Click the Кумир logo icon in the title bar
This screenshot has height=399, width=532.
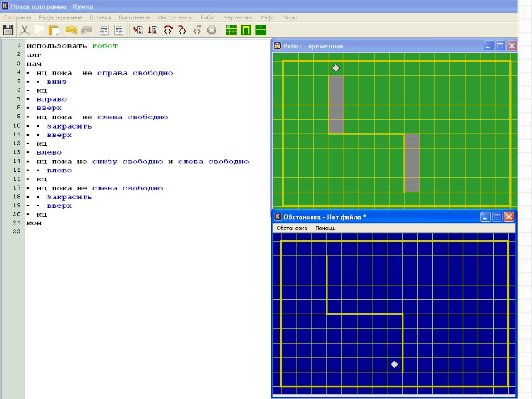5,6
